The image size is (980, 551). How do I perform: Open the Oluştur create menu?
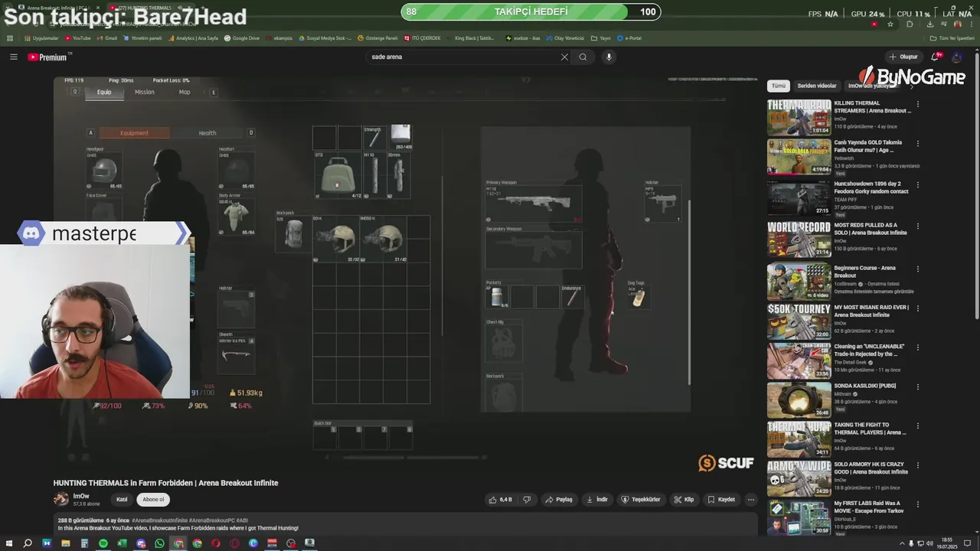pyautogui.click(x=903, y=57)
